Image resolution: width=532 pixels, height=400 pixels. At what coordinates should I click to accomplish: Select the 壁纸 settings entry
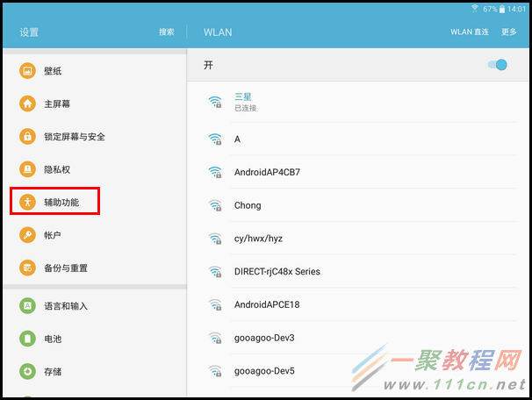[95, 71]
